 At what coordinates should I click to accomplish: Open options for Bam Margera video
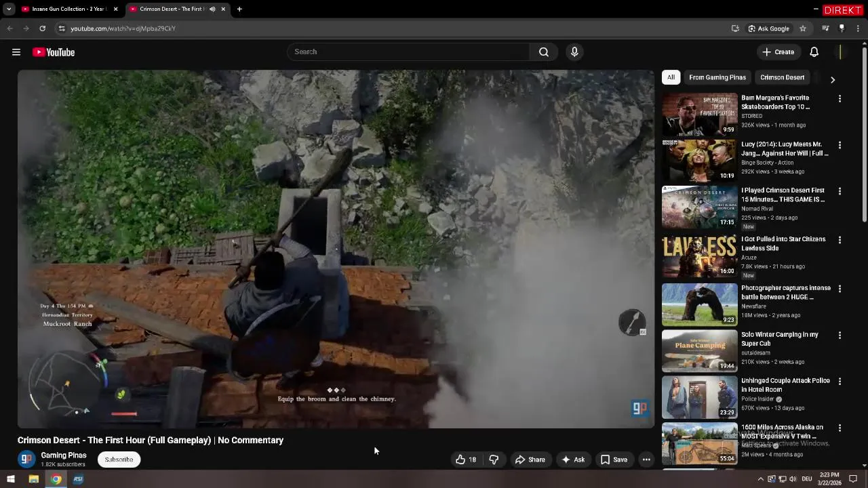pos(840,98)
